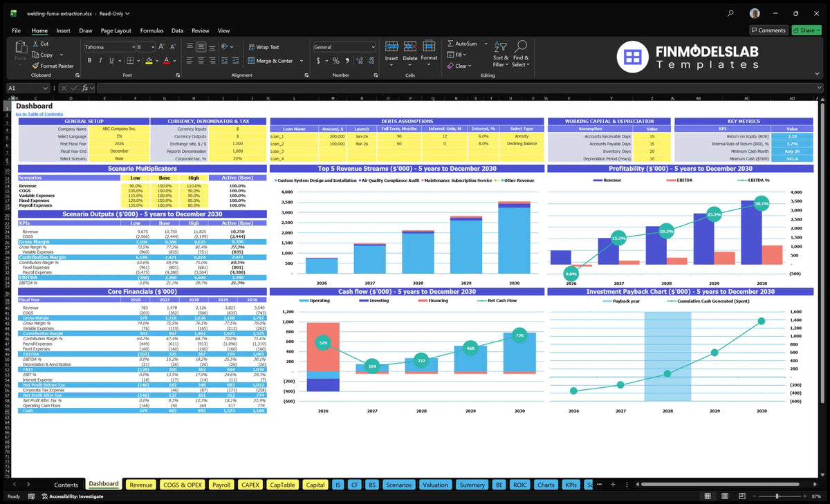
Task: Click the Wrap Text icon
Action: [251, 47]
